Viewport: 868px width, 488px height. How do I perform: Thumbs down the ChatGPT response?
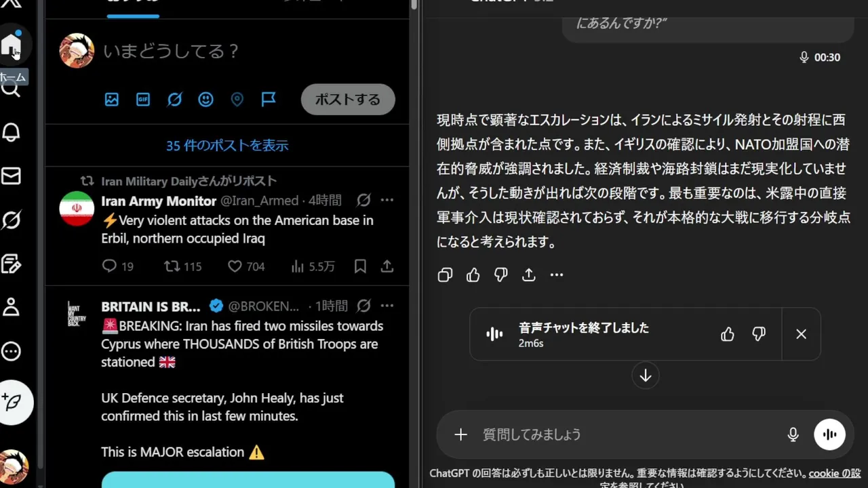(x=501, y=274)
